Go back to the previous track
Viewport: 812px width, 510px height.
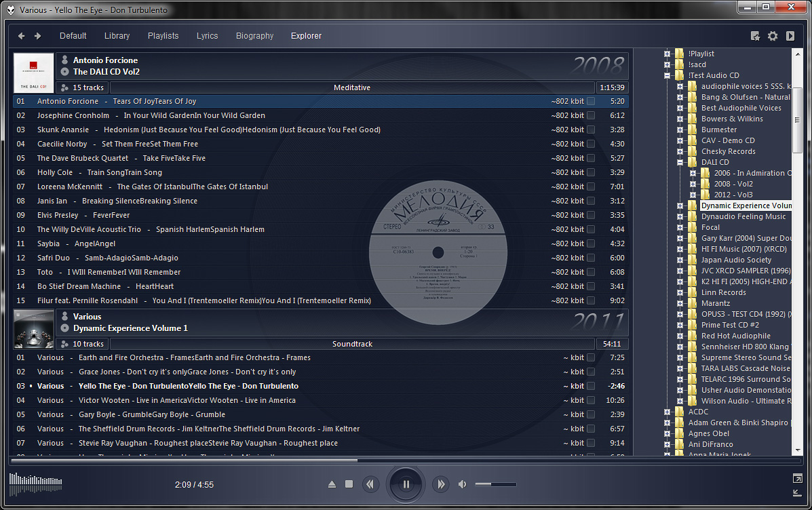pyautogui.click(x=370, y=484)
